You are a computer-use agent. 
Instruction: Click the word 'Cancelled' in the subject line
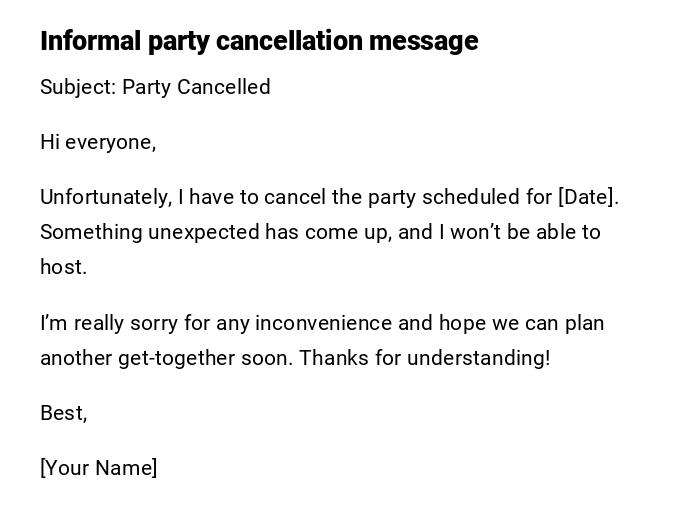point(226,87)
